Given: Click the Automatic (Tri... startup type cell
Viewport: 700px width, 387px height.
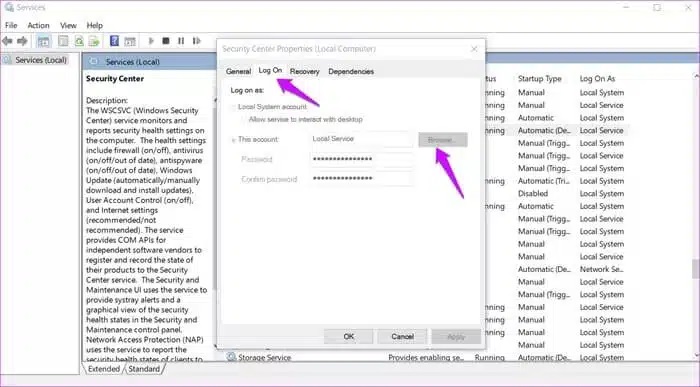Looking at the screenshot, I should (x=544, y=181).
